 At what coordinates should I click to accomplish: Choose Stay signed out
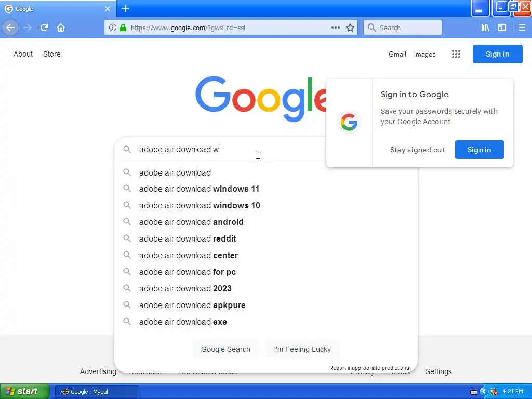pos(417,150)
